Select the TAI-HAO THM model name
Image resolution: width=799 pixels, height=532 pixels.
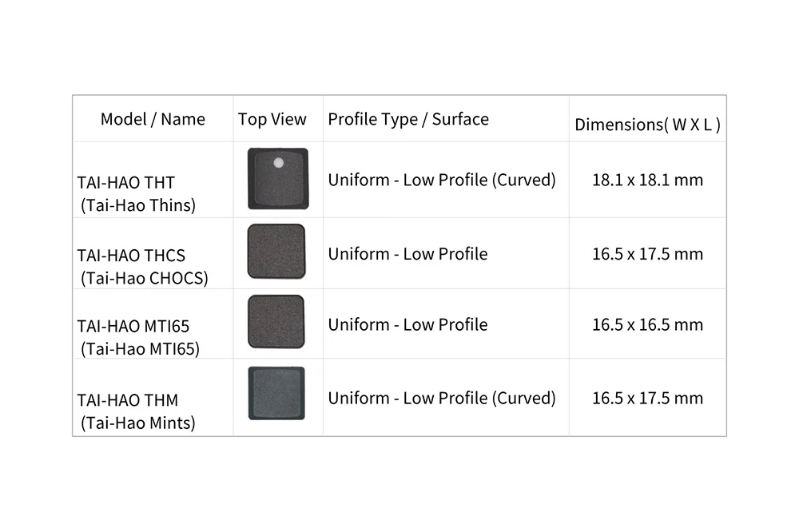point(127,400)
